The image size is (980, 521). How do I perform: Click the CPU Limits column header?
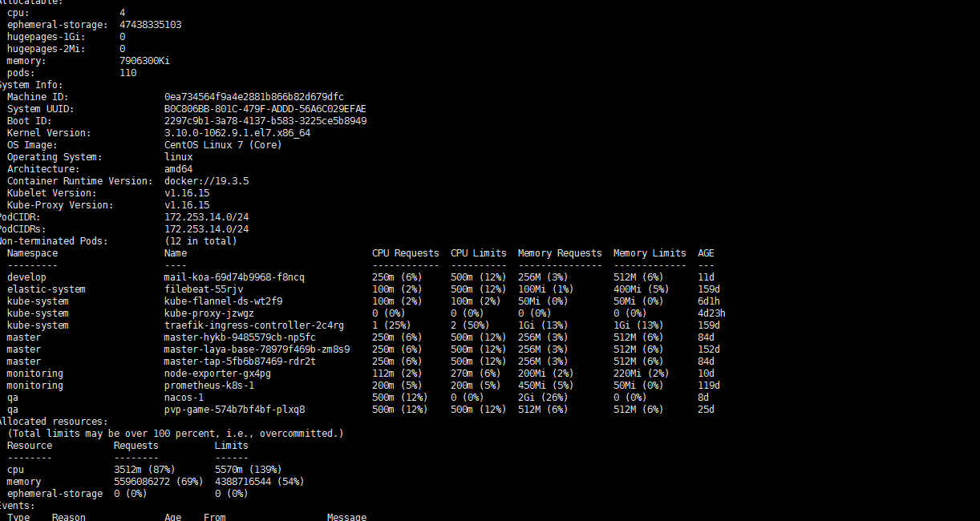pyautogui.click(x=478, y=253)
